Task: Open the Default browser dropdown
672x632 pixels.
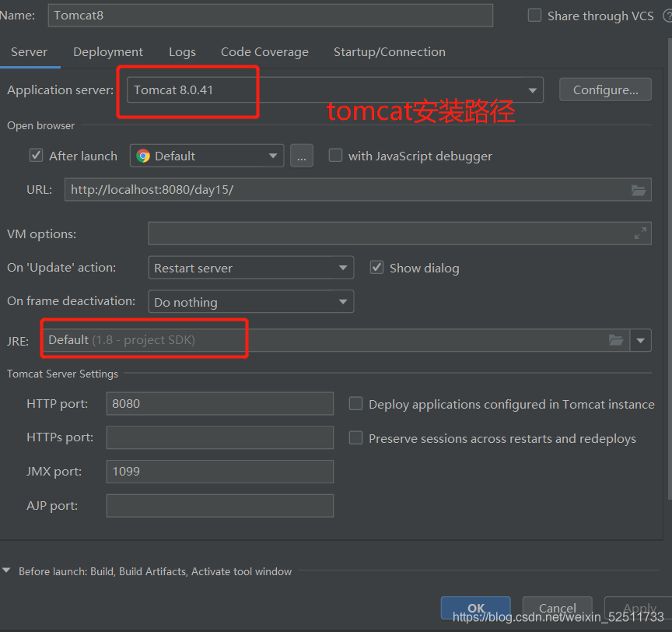Action: click(207, 156)
